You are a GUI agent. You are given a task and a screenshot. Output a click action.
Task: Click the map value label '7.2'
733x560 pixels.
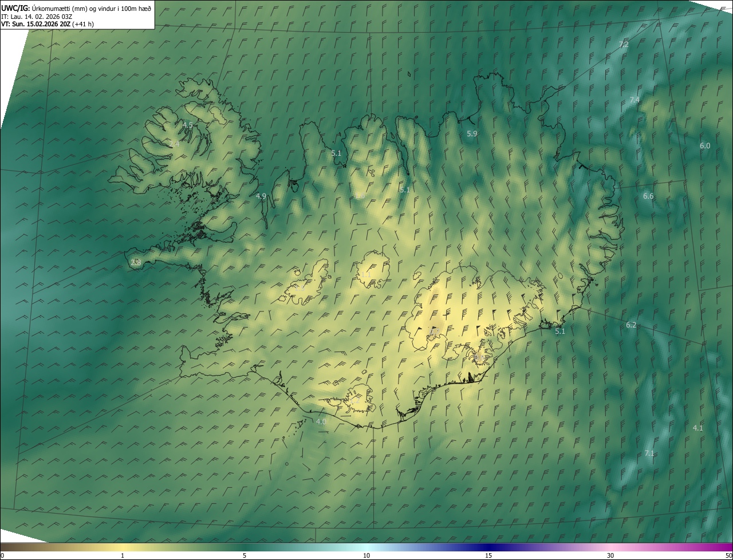[x=624, y=44]
